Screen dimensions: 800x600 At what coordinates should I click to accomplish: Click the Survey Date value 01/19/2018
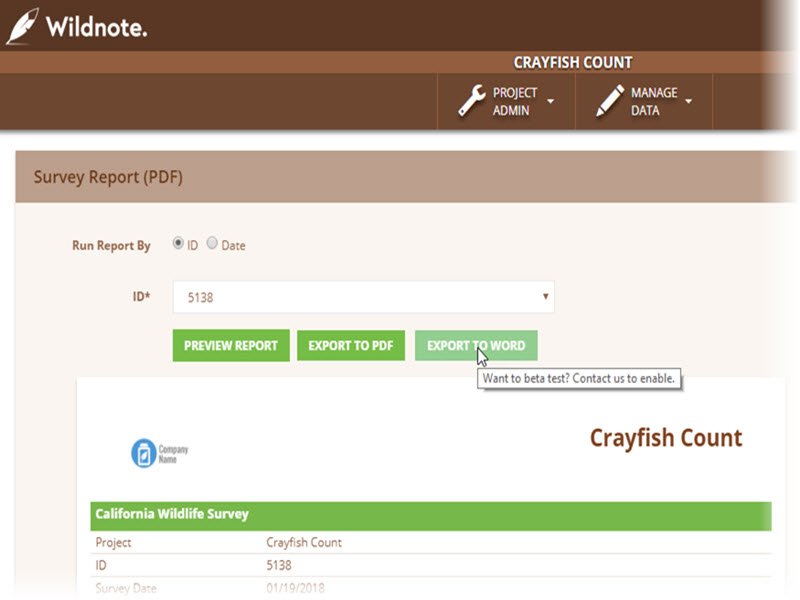click(x=295, y=588)
